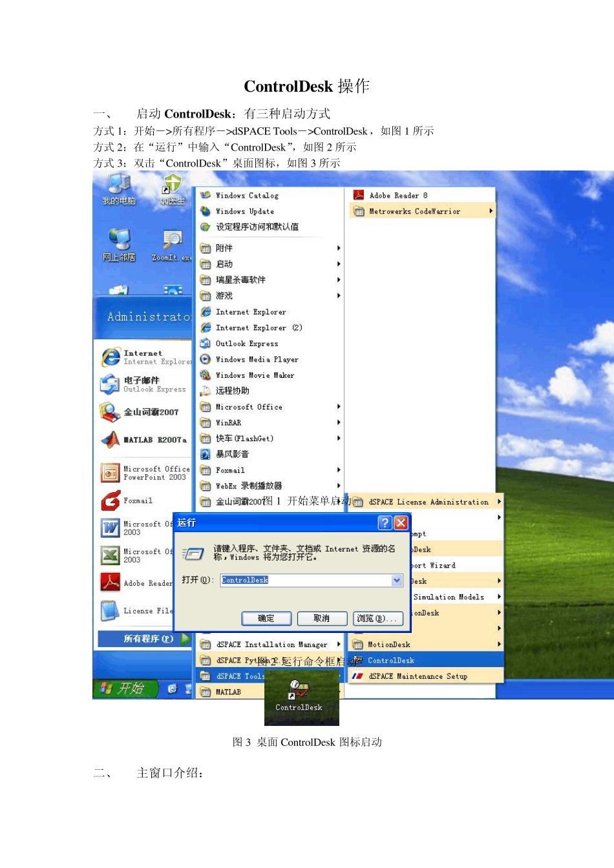614x868 pixels.
Task: Click pinned Internet Explorer in Start menu
Action: click(x=146, y=357)
